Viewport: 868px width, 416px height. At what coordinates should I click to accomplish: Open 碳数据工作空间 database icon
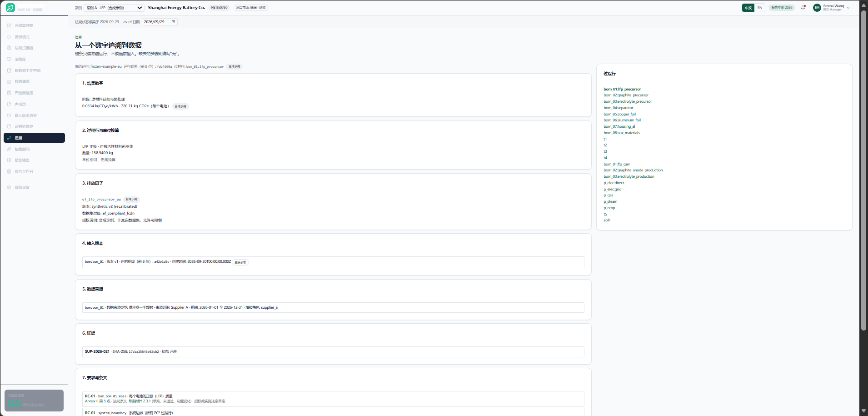click(9, 70)
